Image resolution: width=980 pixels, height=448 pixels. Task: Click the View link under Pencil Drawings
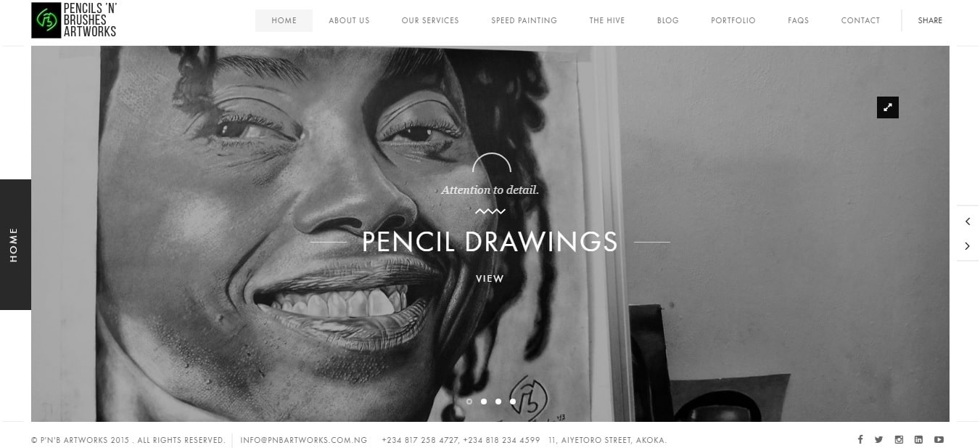[490, 279]
